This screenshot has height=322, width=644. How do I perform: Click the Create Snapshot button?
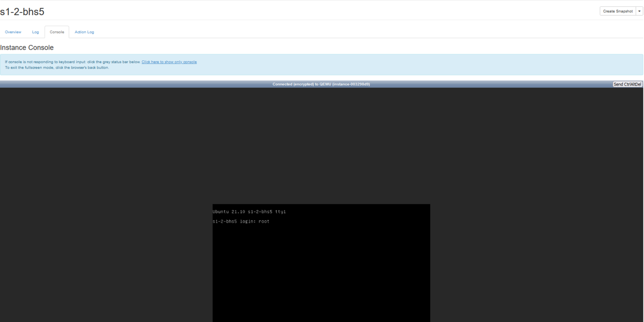pyautogui.click(x=618, y=11)
